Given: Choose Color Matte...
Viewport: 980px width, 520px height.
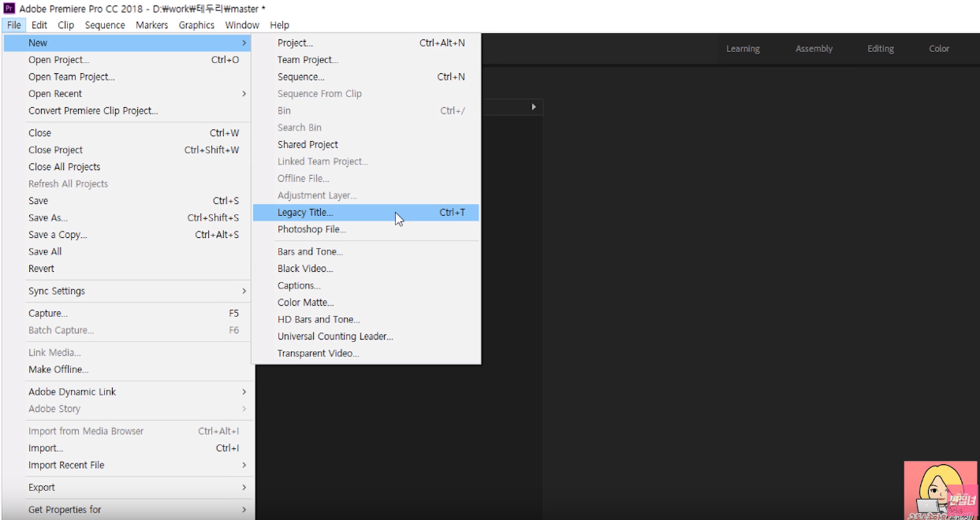Looking at the screenshot, I should [366, 303].
